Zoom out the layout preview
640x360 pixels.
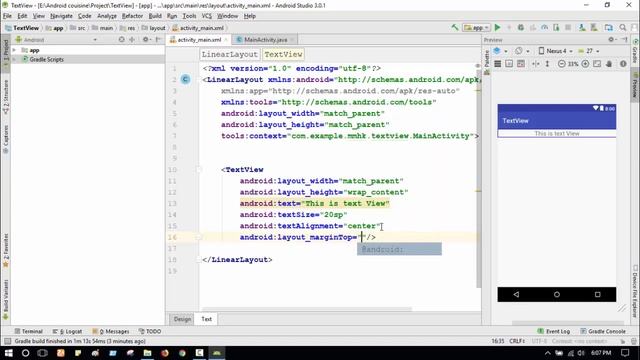pyautogui.click(x=562, y=64)
